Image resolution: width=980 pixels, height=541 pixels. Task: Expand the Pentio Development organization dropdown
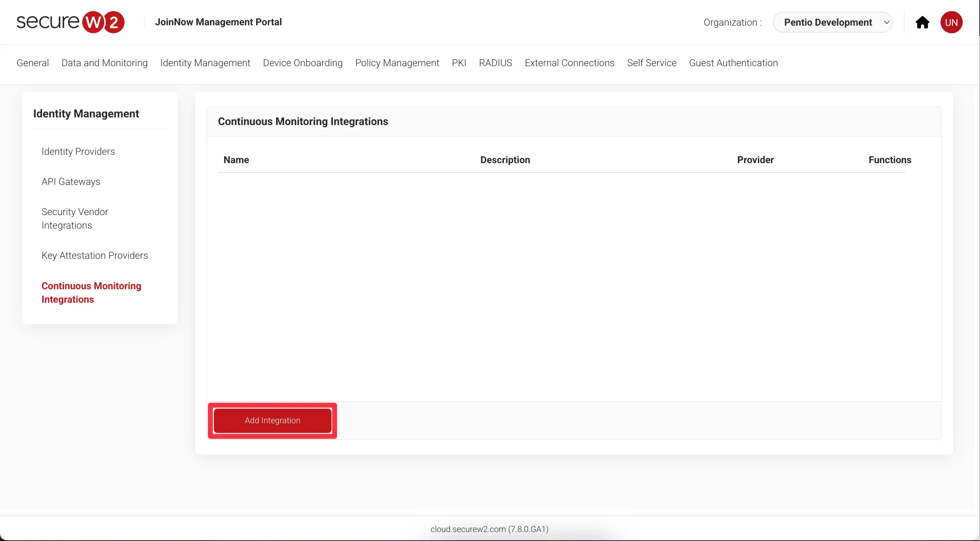click(832, 23)
